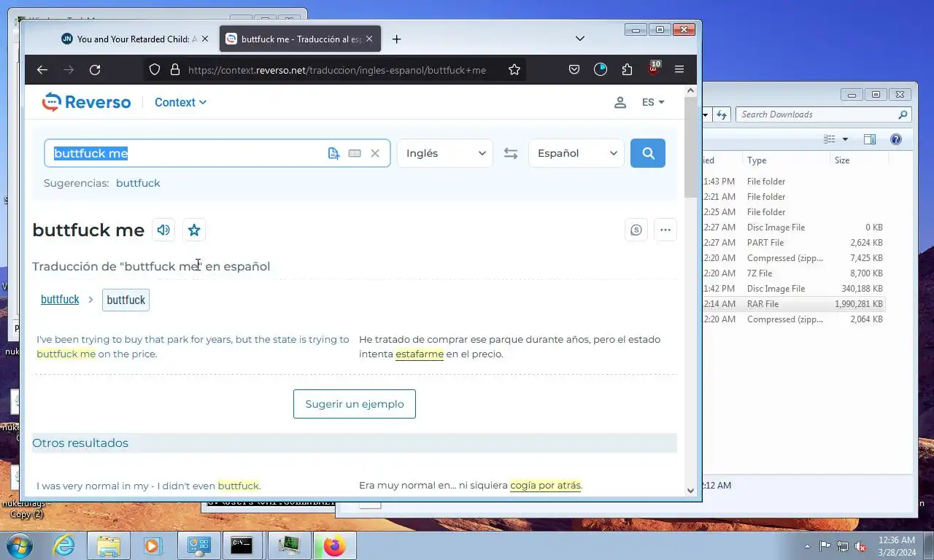This screenshot has width=934, height=560.
Task: Click the document translation icon in search box
Action: 333,154
